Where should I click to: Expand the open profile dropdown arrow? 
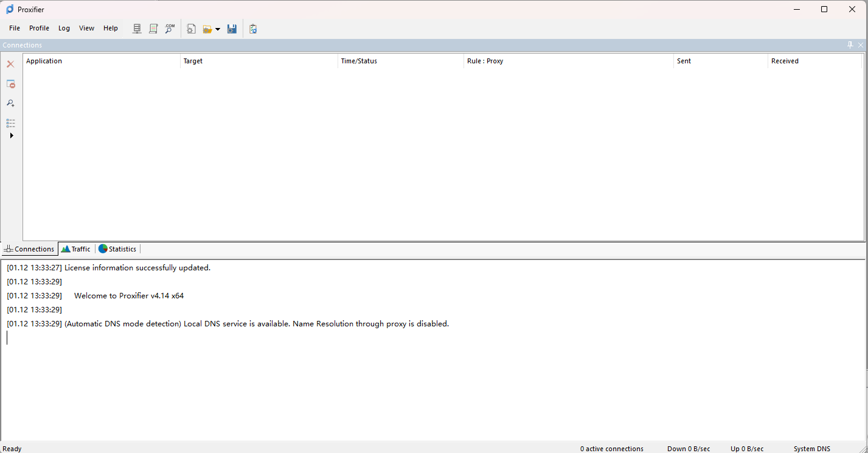218,29
